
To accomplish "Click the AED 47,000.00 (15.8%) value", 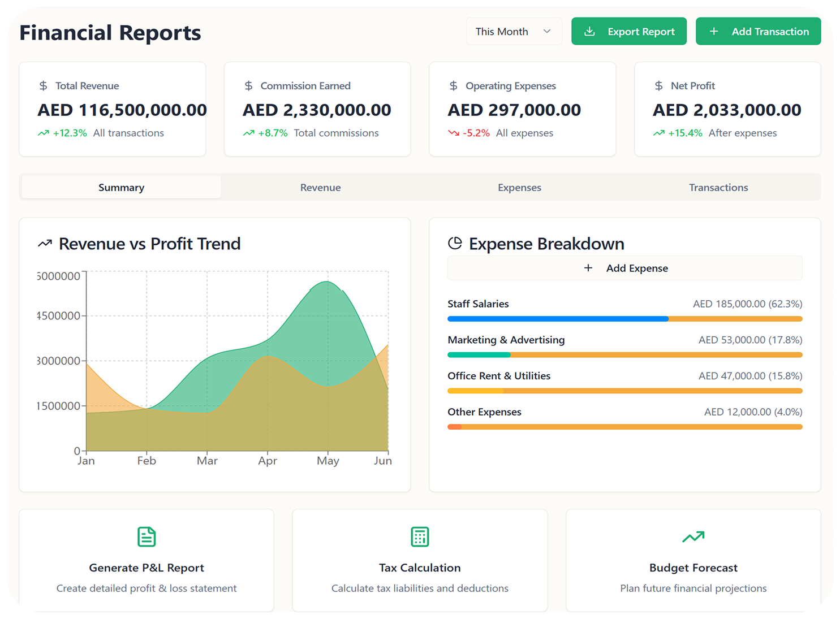I will pos(751,376).
